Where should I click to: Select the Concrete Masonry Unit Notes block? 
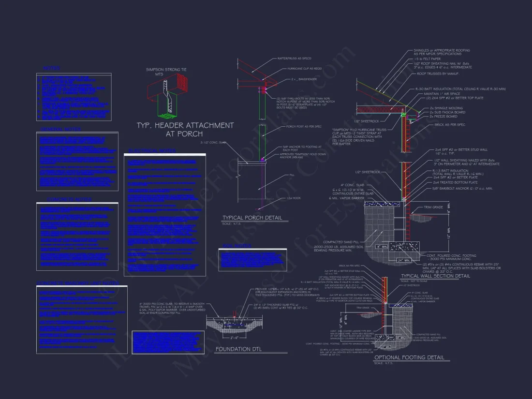[82, 320]
